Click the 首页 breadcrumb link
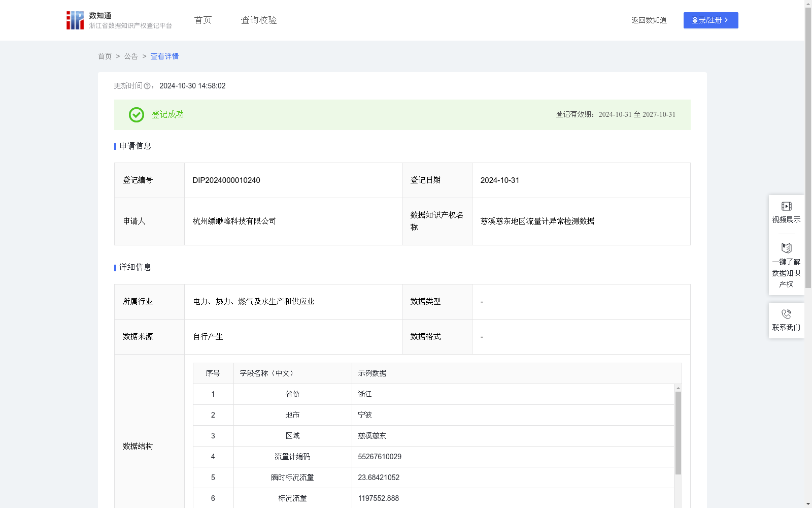Image resolution: width=812 pixels, height=508 pixels. pos(105,56)
